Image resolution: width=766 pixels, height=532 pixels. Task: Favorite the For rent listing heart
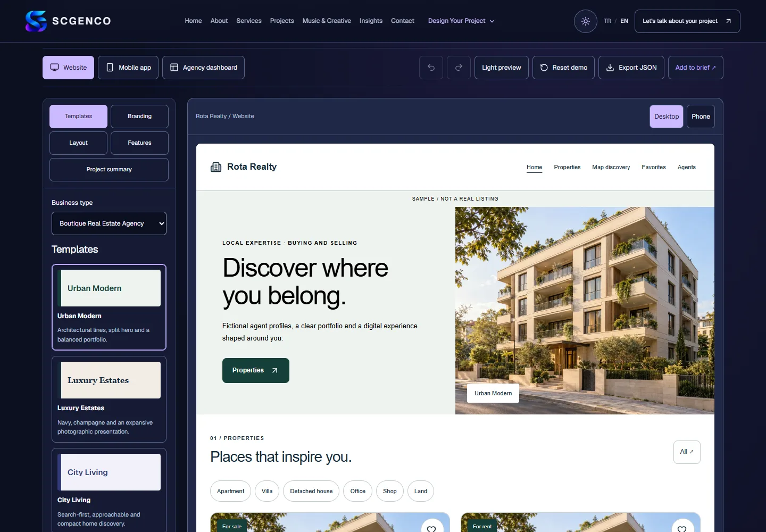tap(682, 528)
